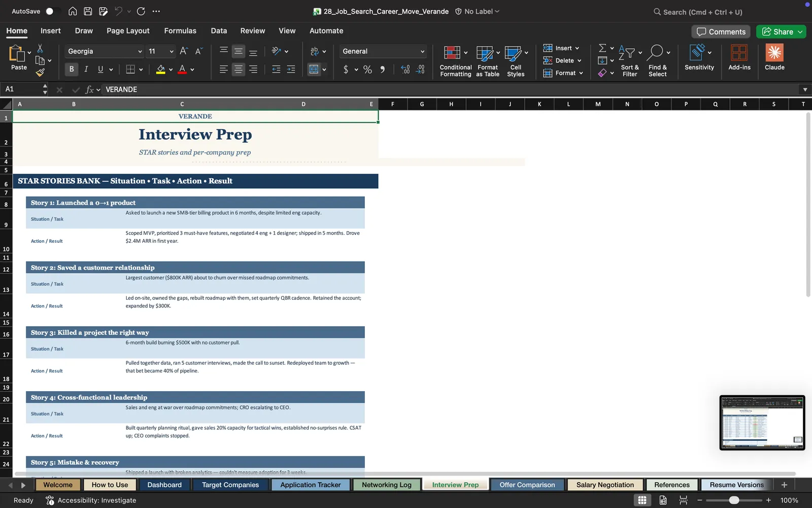Toggle align text left

point(223,70)
